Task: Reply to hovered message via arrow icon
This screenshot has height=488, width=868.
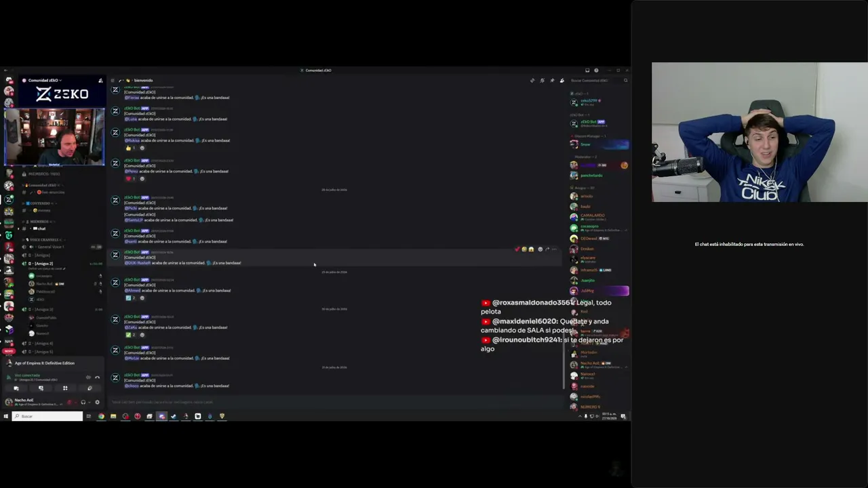Action: click(x=547, y=249)
